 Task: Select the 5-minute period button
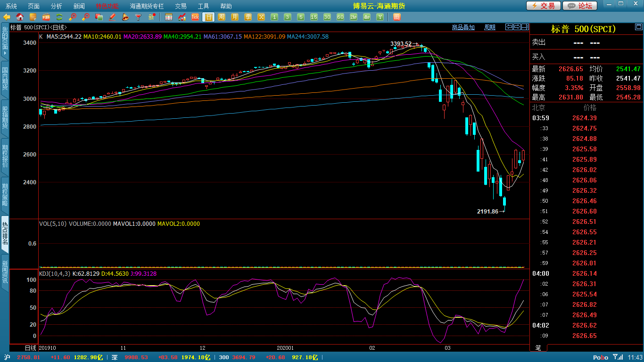pos(301,17)
